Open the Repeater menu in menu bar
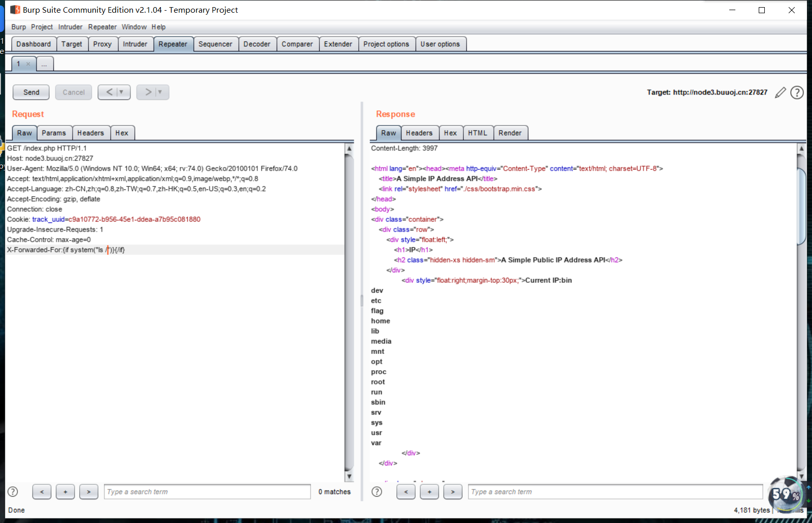 (102, 27)
